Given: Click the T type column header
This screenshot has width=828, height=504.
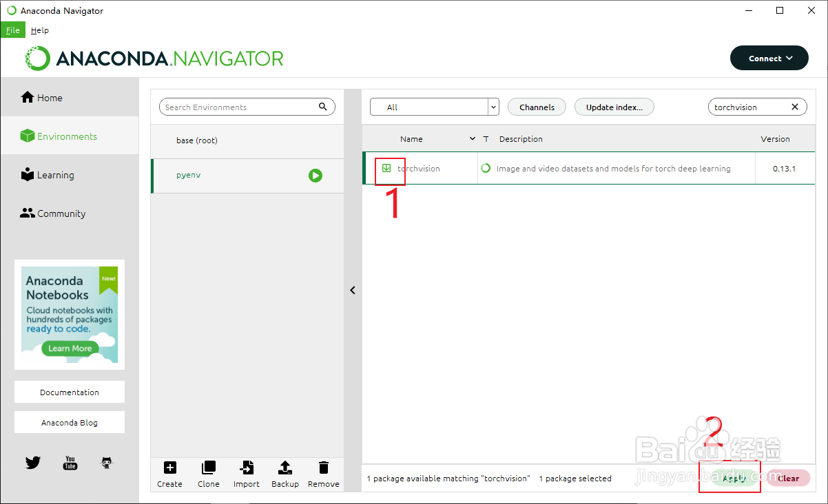Looking at the screenshot, I should pyautogui.click(x=486, y=139).
